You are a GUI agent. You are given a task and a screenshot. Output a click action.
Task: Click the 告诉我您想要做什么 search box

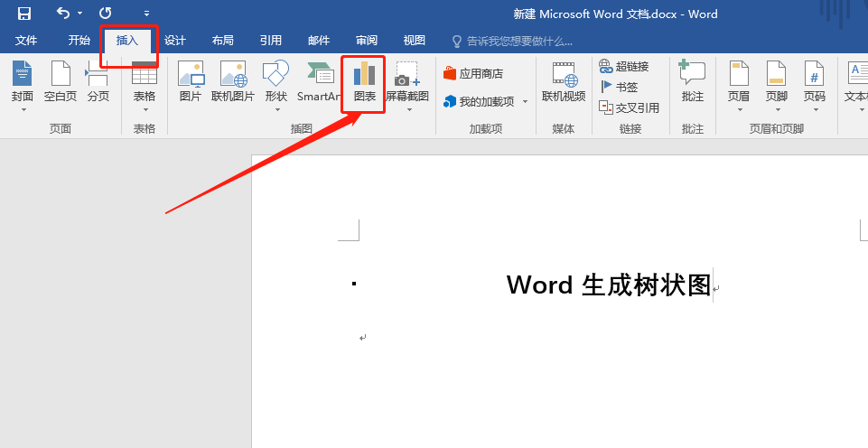(x=518, y=42)
